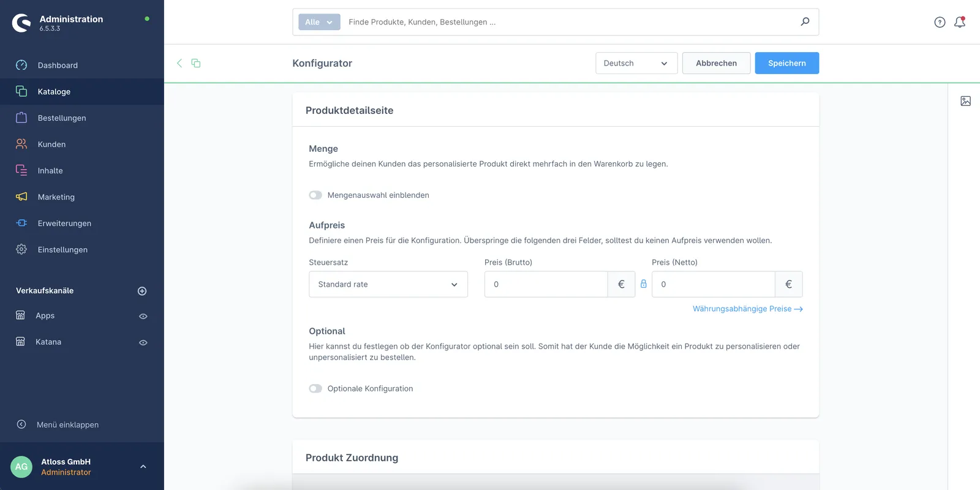Open notifications bell icon
Image resolution: width=980 pixels, height=490 pixels.
[960, 22]
